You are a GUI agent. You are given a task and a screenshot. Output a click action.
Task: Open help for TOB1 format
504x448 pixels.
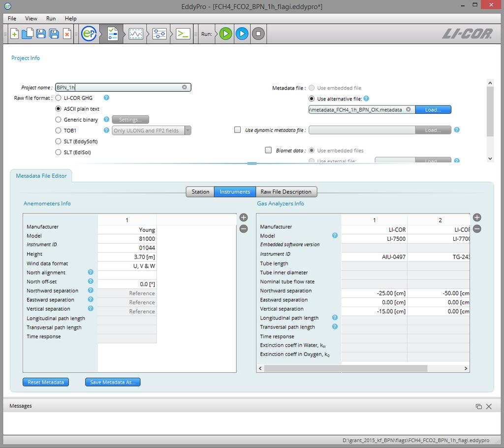click(x=106, y=130)
